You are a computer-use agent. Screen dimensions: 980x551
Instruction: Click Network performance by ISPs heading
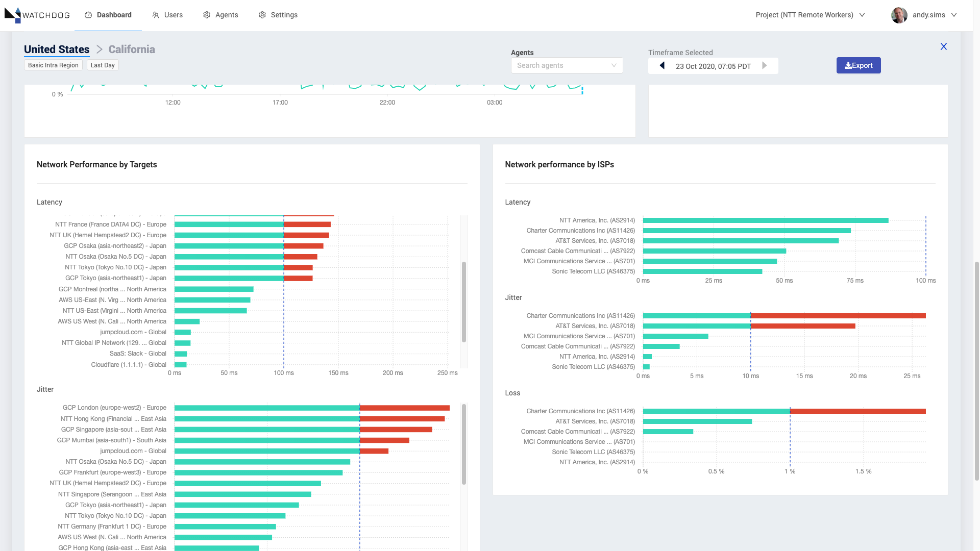pyautogui.click(x=559, y=164)
